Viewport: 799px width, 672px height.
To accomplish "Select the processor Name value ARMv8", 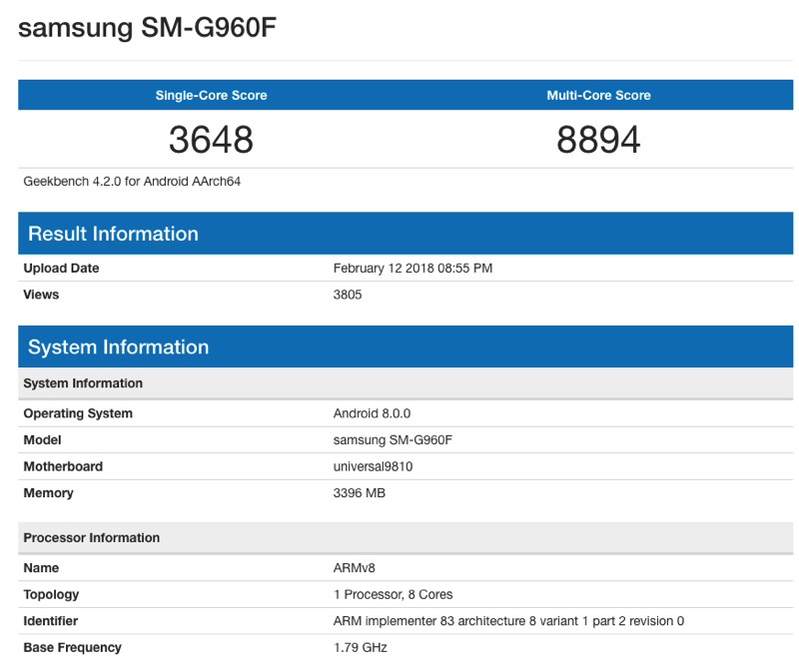I will (355, 567).
